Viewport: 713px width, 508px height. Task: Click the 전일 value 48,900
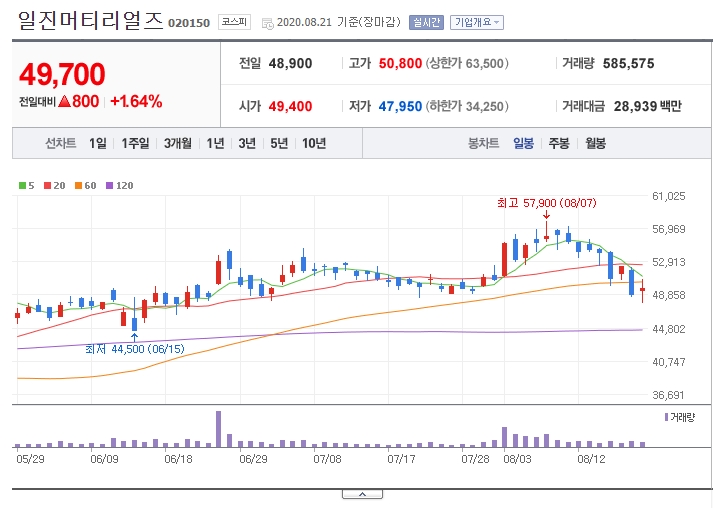pos(290,64)
